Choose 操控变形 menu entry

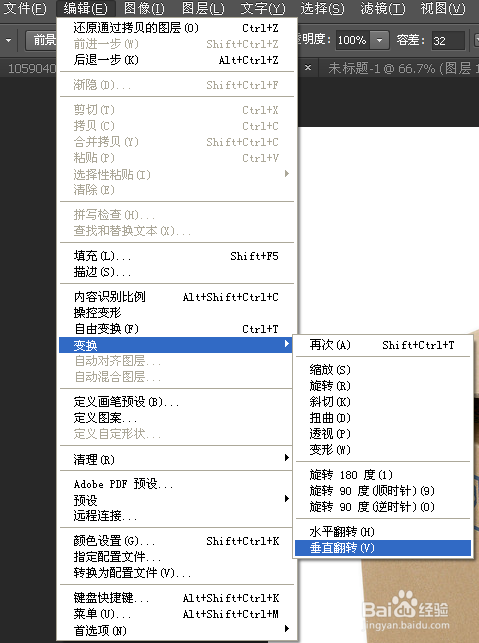pos(176,312)
